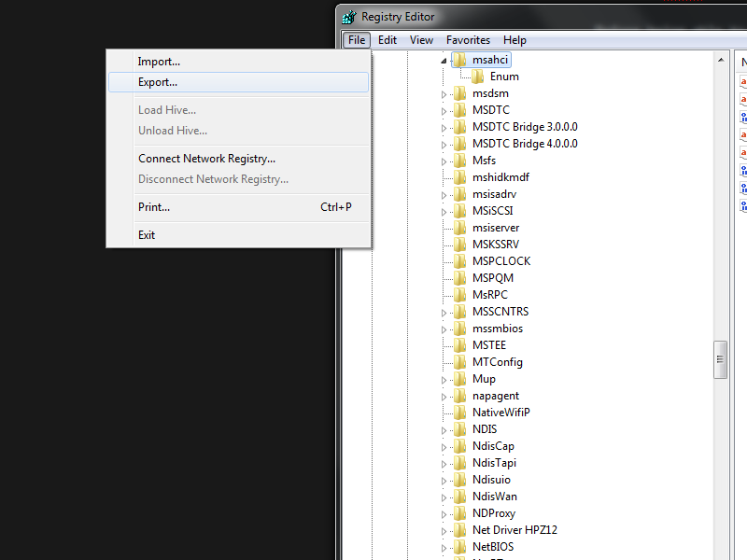Expand the MSSCNTRS tree node
This screenshot has width=747, height=560.
point(444,313)
